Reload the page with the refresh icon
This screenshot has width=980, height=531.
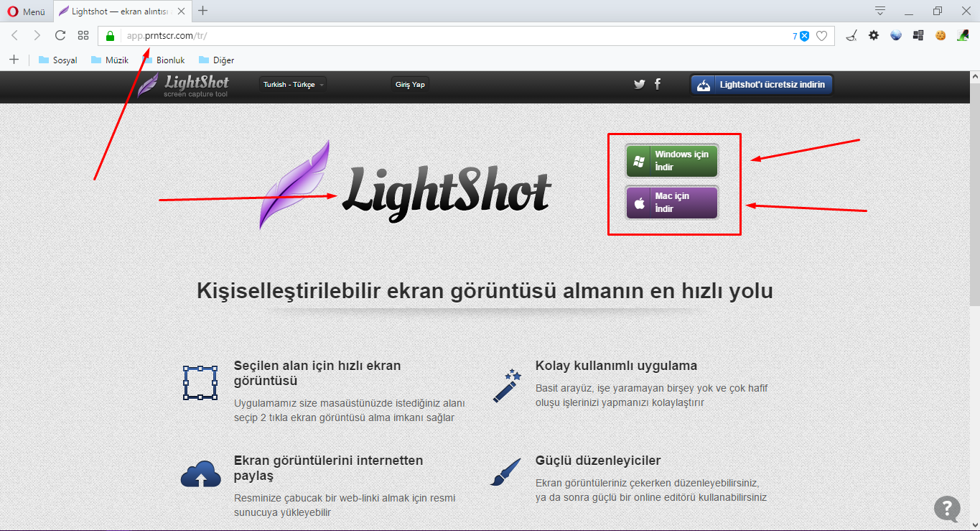tap(60, 35)
